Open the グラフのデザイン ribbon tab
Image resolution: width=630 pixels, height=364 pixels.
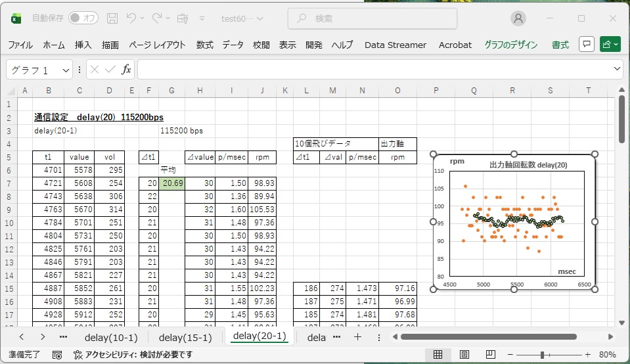(510, 45)
